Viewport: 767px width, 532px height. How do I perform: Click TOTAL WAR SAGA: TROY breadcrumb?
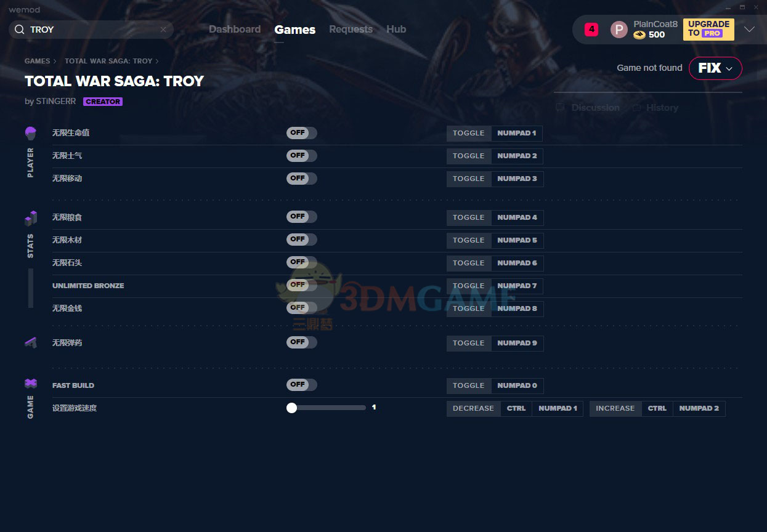pyautogui.click(x=108, y=61)
